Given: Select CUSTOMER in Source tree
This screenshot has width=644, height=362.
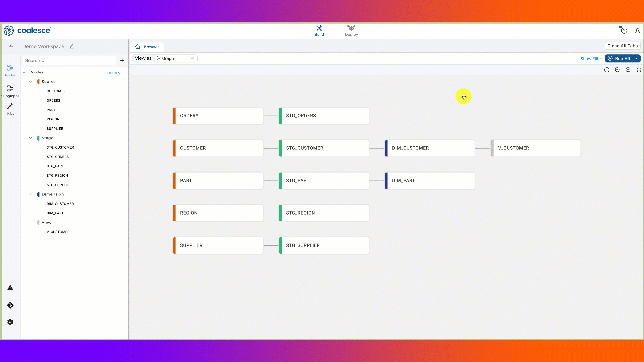Looking at the screenshot, I should point(56,91).
